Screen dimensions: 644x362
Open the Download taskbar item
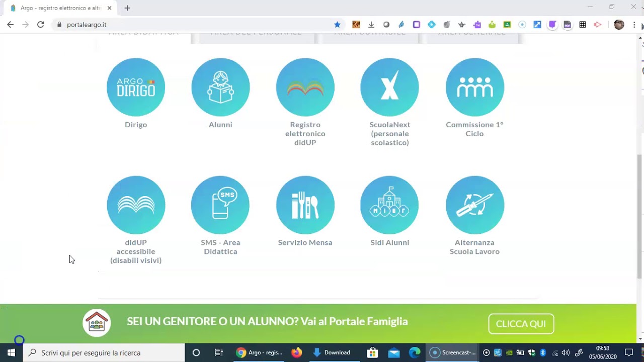coord(332,353)
